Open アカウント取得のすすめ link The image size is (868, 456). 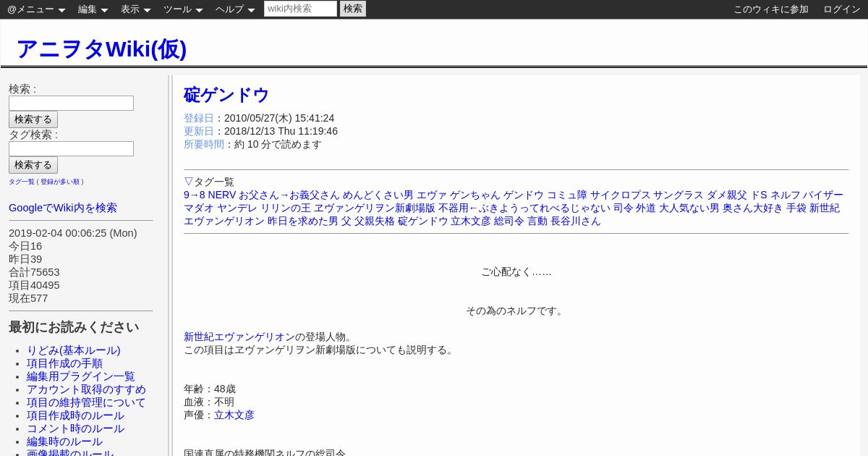click(x=86, y=389)
